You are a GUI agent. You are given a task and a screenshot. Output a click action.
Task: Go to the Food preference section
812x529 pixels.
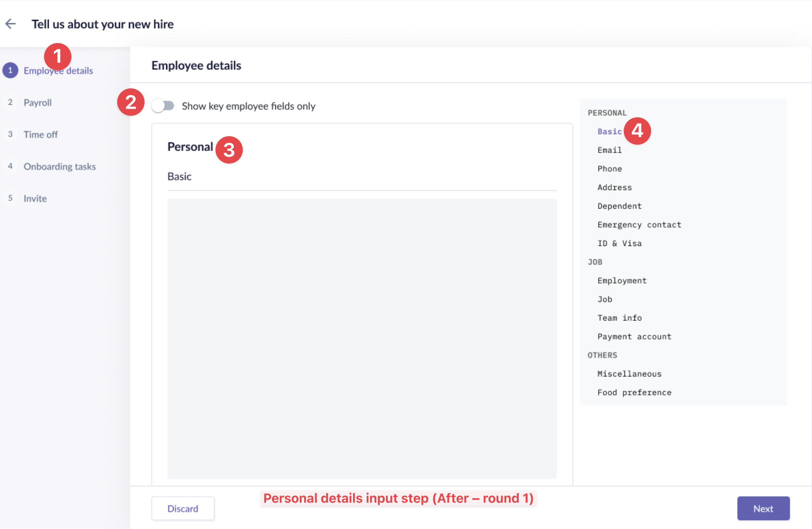[x=634, y=393]
